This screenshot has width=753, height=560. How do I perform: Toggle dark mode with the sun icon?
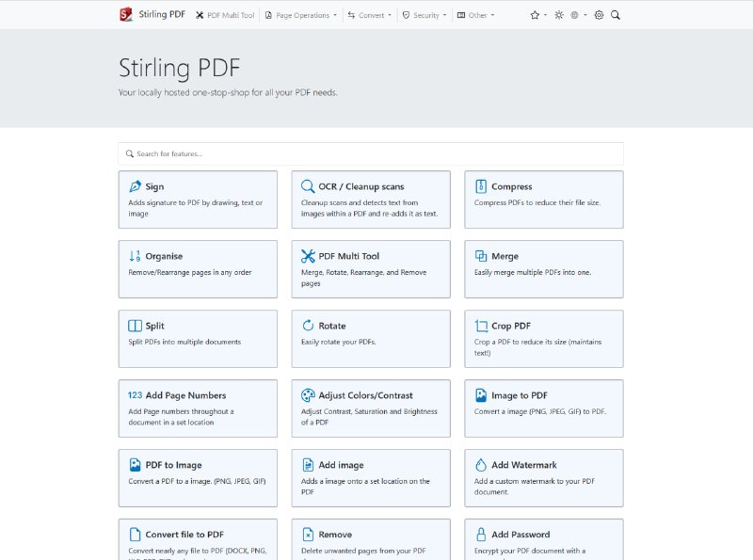(x=557, y=14)
